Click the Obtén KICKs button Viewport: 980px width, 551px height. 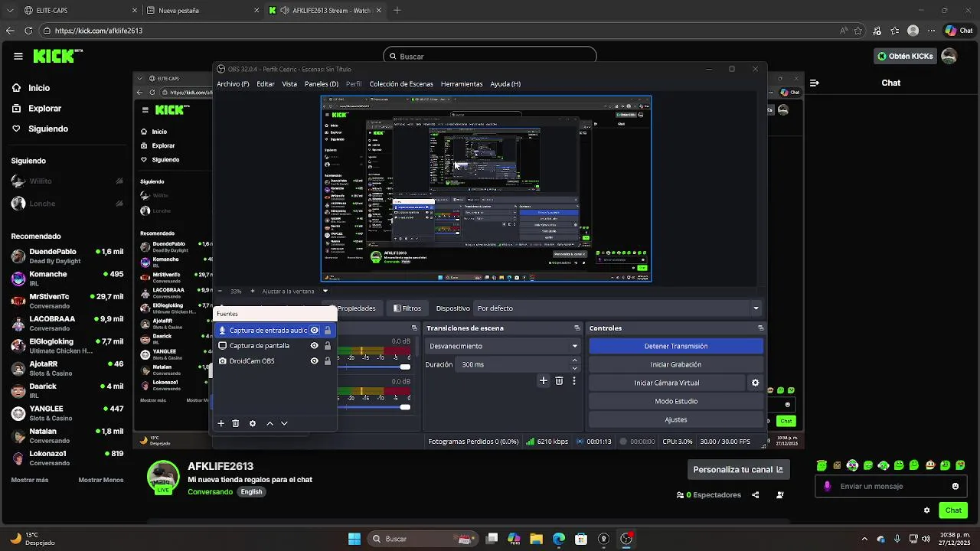tap(905, 56)
